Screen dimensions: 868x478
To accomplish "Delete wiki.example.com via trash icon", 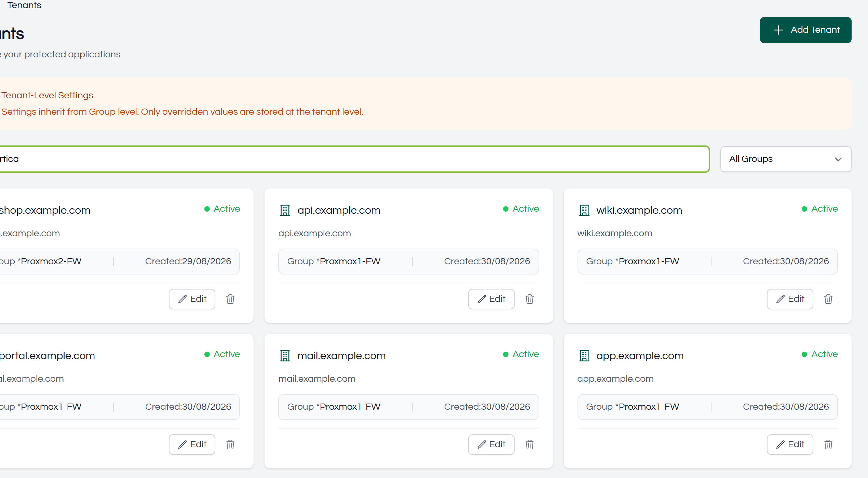I will 828,299.
